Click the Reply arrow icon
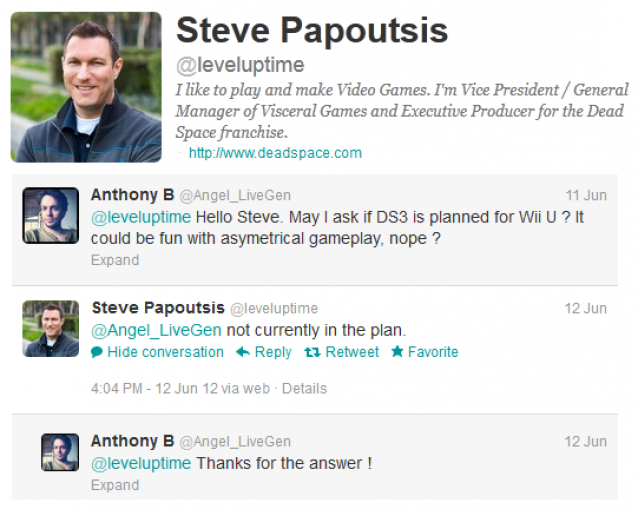638x516 pixels. coord(243,352)
